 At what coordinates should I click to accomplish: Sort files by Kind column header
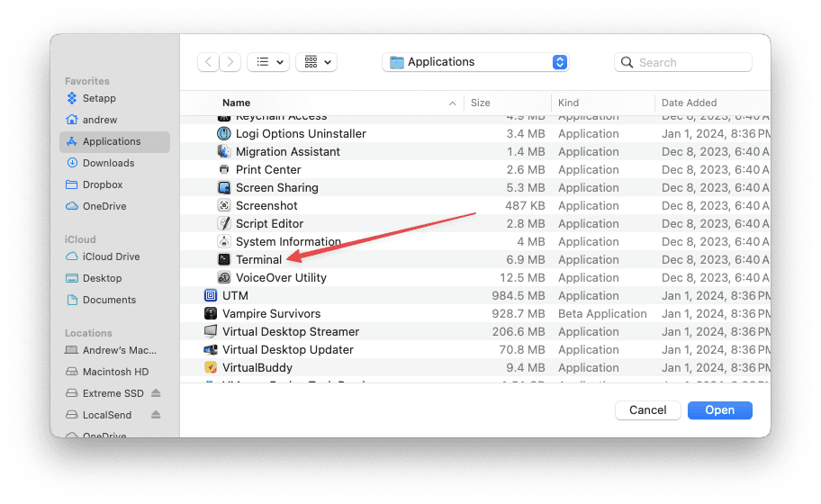coord(568,103)
